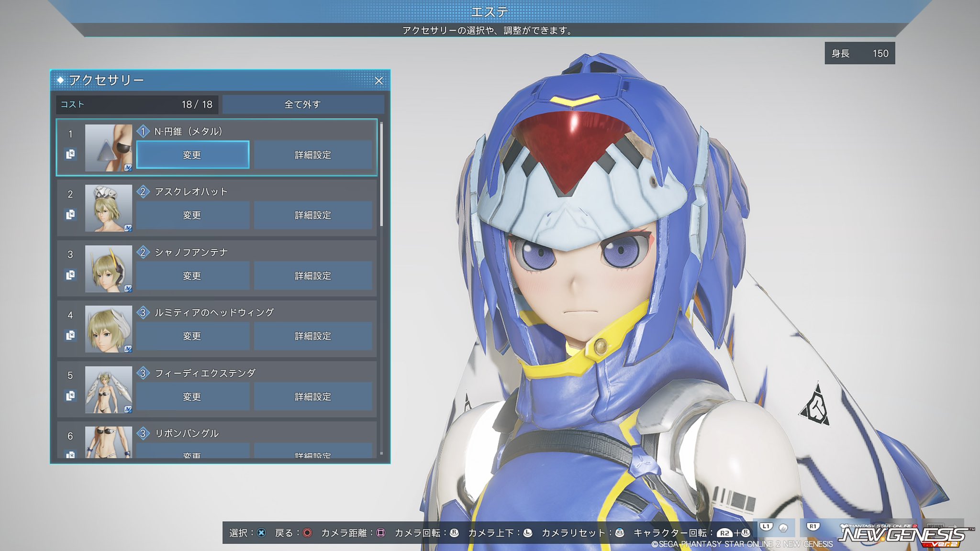Click the cost 2 diamond badge for アスクレオハット
This screenshot has width=980, height=551.
tap(143, 192)
